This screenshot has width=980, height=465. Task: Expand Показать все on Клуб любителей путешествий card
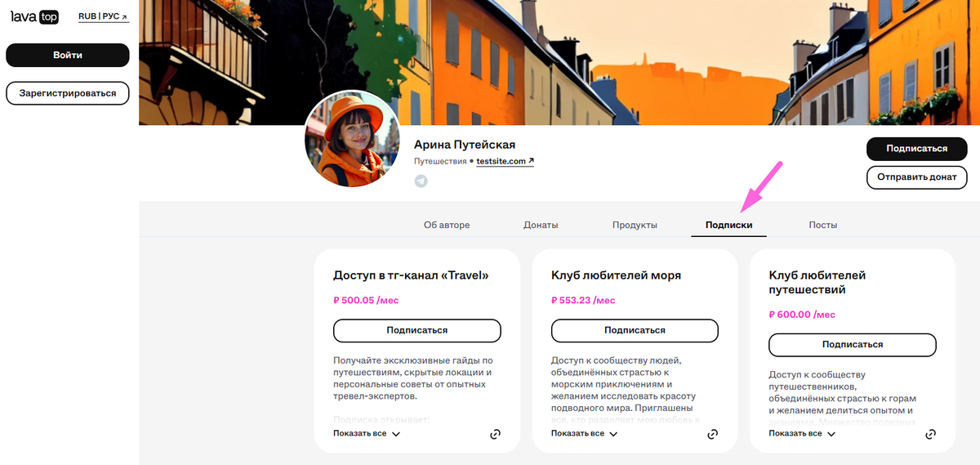click(x=803, y=434)
